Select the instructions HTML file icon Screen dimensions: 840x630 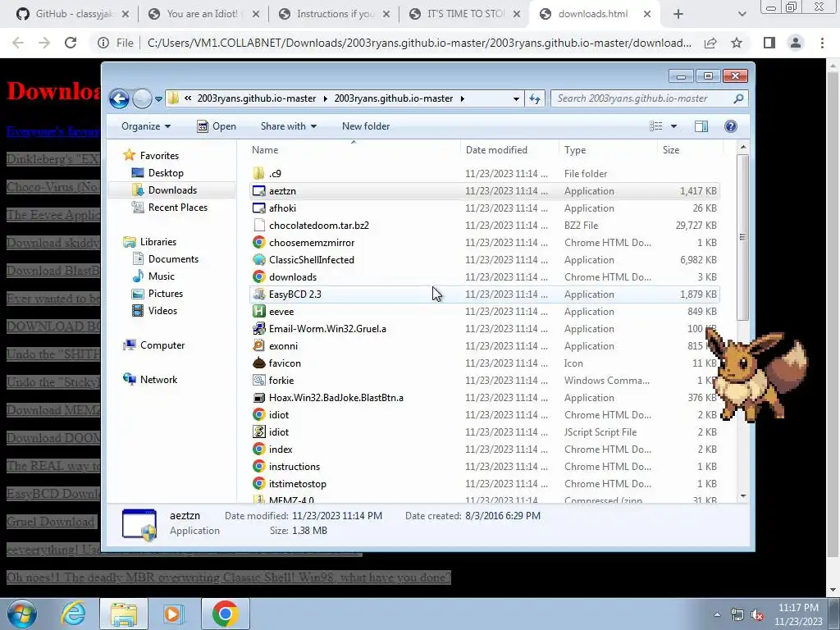point(258,467)
